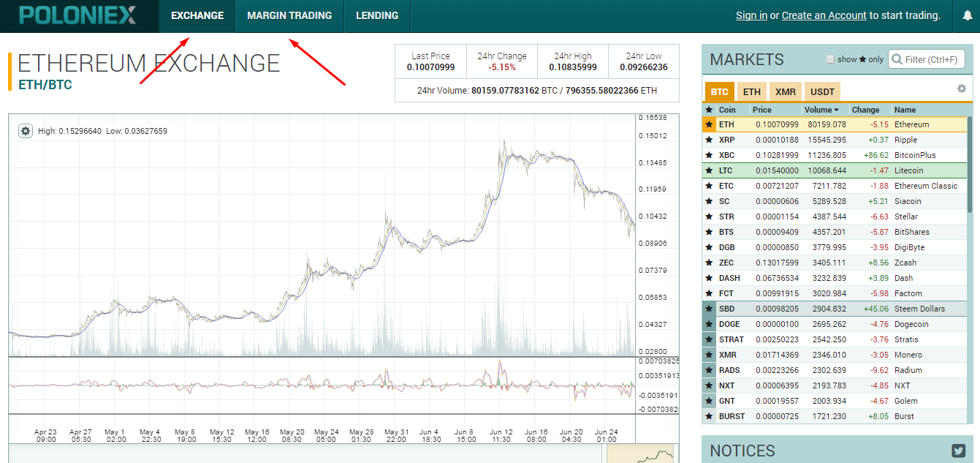The width and height of the screenshot is (980, 463).
Task: Toggle favorite star for ETC row
Action: pos(709,186)
